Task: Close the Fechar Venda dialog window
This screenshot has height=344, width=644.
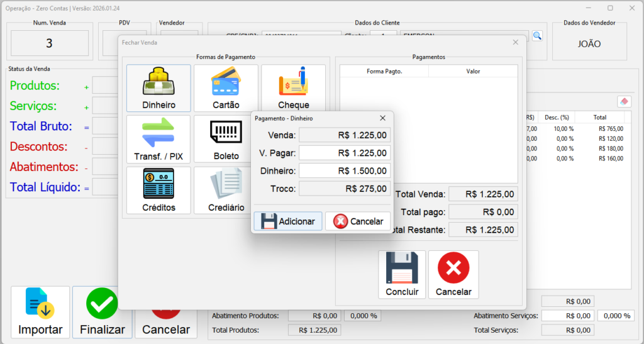Action: tap(516, 42)
